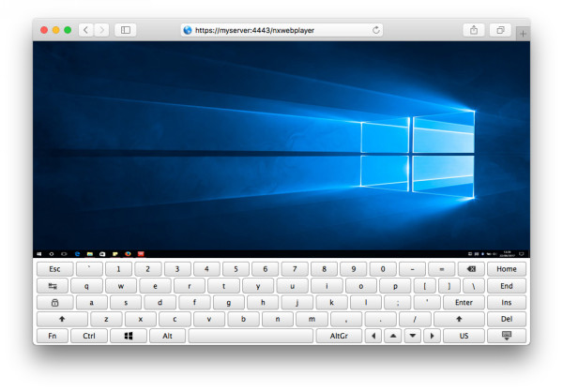Tap the space bar
The width and height of the screenshot is (563, 392).
pyautogui.click(x=251, y=336)
